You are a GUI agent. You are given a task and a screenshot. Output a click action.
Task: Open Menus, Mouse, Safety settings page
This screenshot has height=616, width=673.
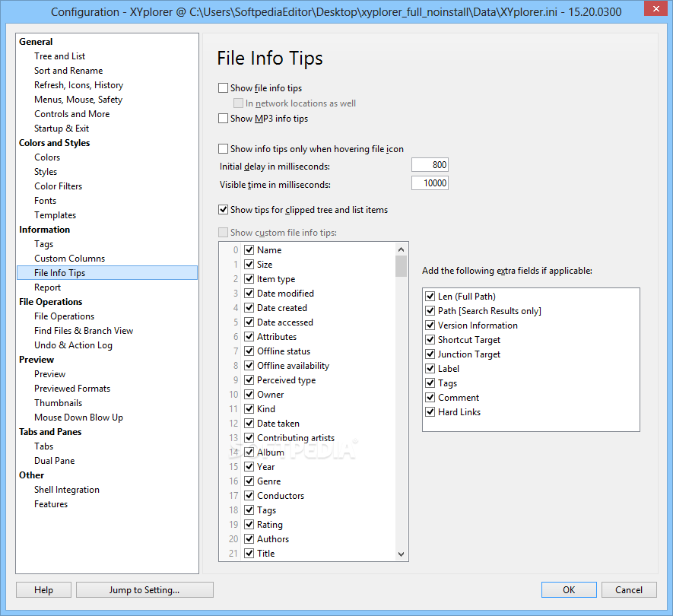tap(78, 100)
